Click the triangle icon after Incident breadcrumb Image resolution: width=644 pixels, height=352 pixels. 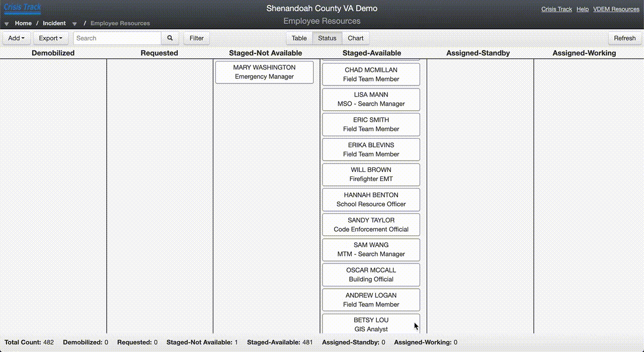(x=74, y=23)
